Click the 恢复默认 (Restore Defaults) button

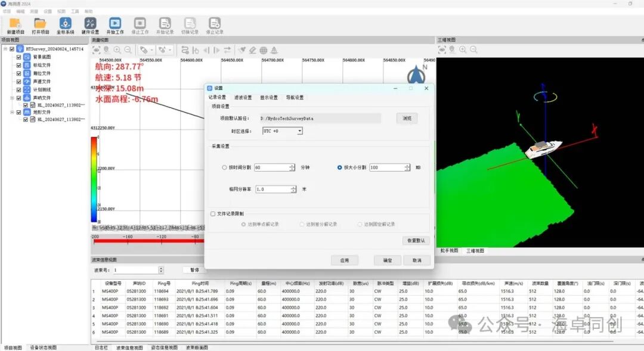click(415, 241)
